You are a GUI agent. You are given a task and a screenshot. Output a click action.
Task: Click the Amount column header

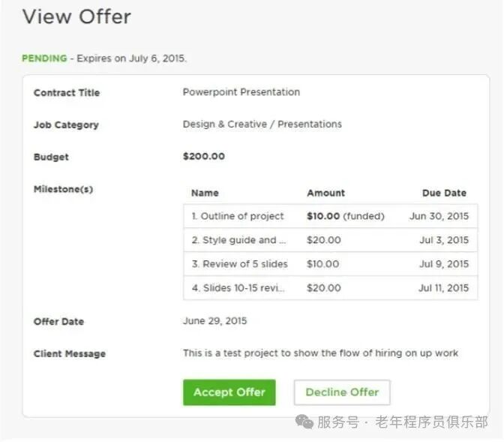pyautogui.click(x=325, y=193)
